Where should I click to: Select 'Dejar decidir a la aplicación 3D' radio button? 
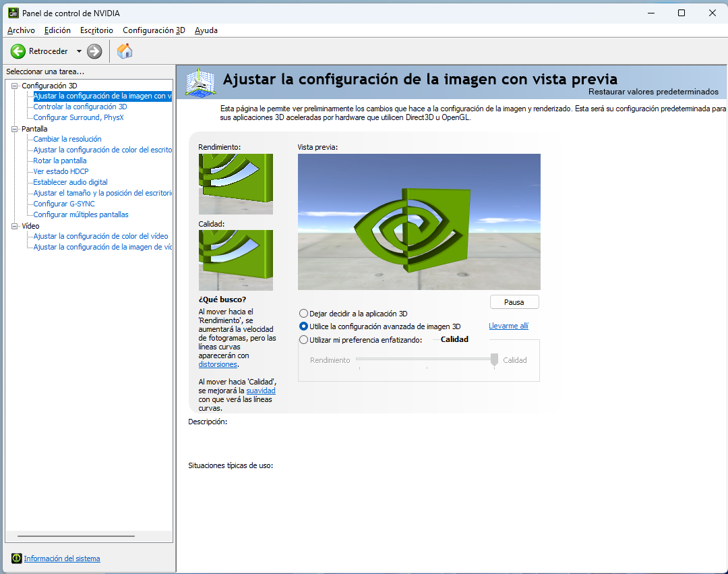point(303,314)
